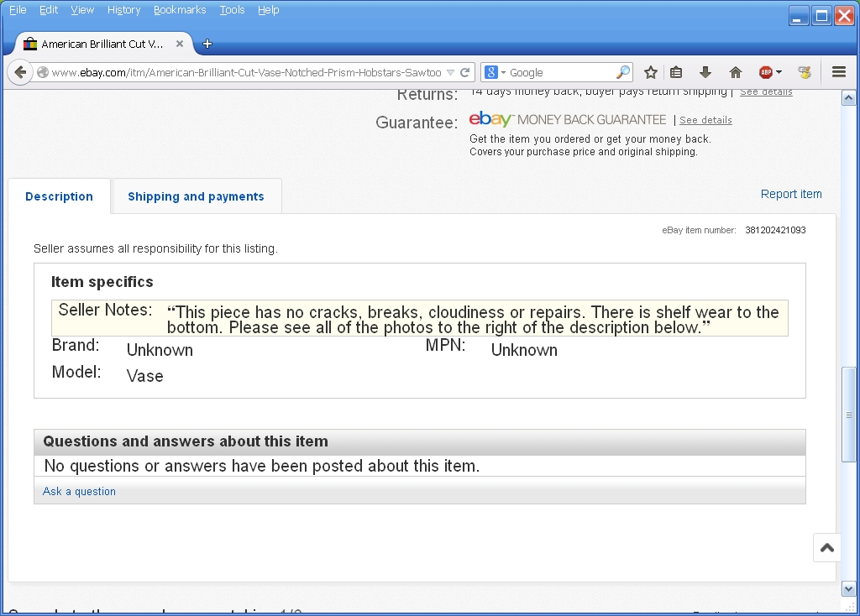Open the Firefox hamburger menu
Image resolution: width=860 pixels, height=616 pixels.
tap(838, 72)
